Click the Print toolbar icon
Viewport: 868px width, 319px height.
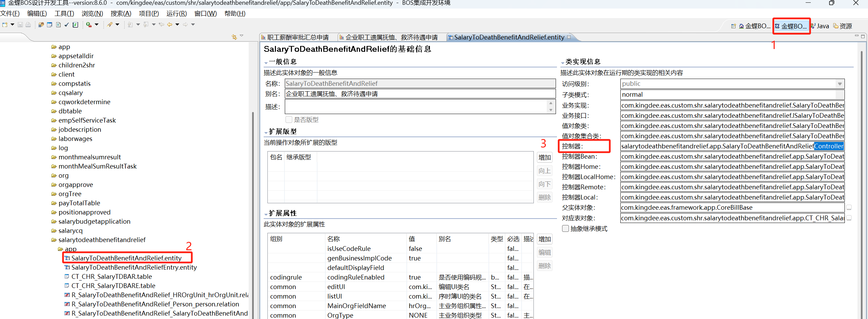[28, 25]
